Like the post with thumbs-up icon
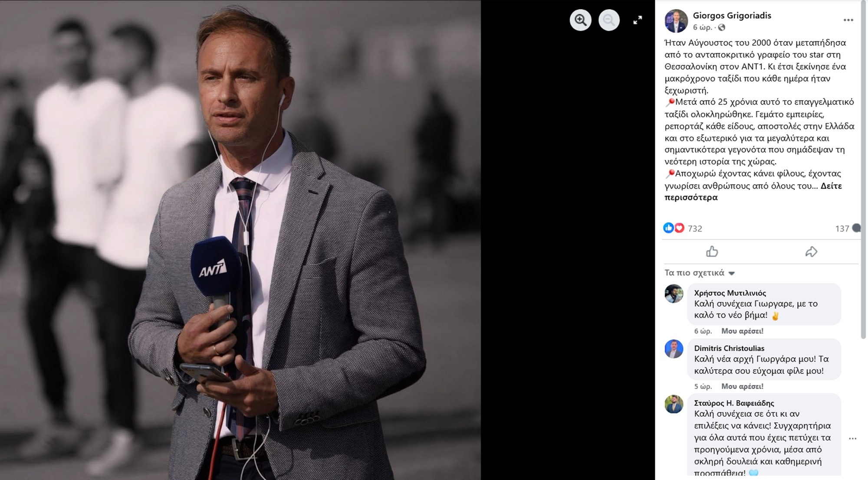 [x=712, y=251]
